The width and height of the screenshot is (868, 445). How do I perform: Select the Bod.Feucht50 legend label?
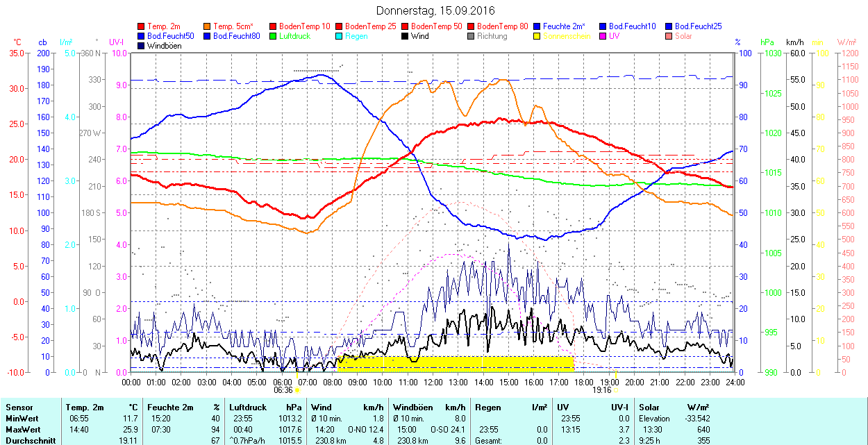[x=171, y=36]
